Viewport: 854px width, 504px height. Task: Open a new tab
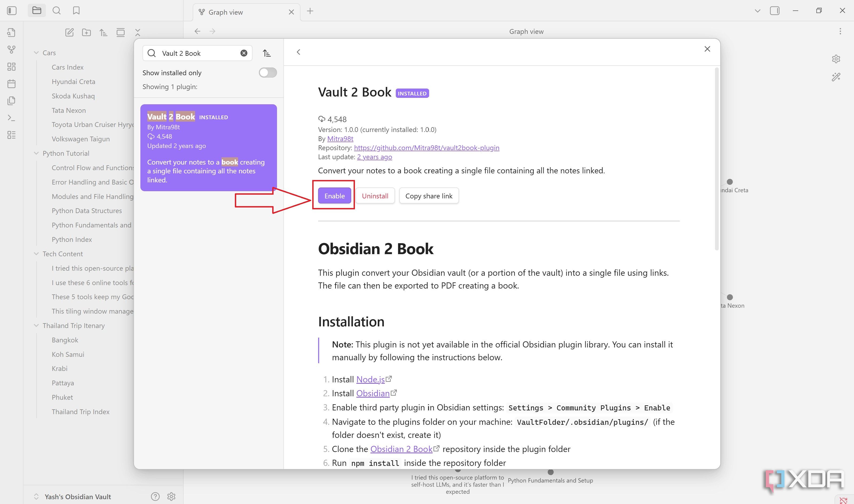pyautogui.click(x=310, y=11)
